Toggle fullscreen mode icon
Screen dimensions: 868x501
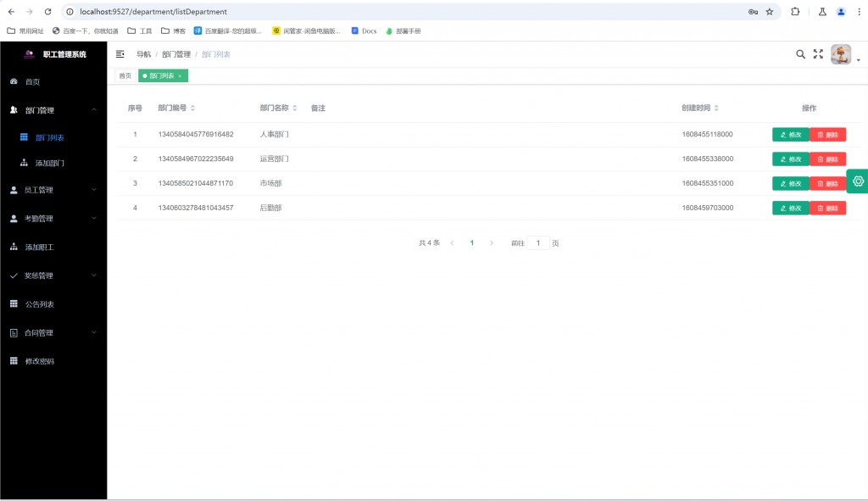[x=818, y=54]
